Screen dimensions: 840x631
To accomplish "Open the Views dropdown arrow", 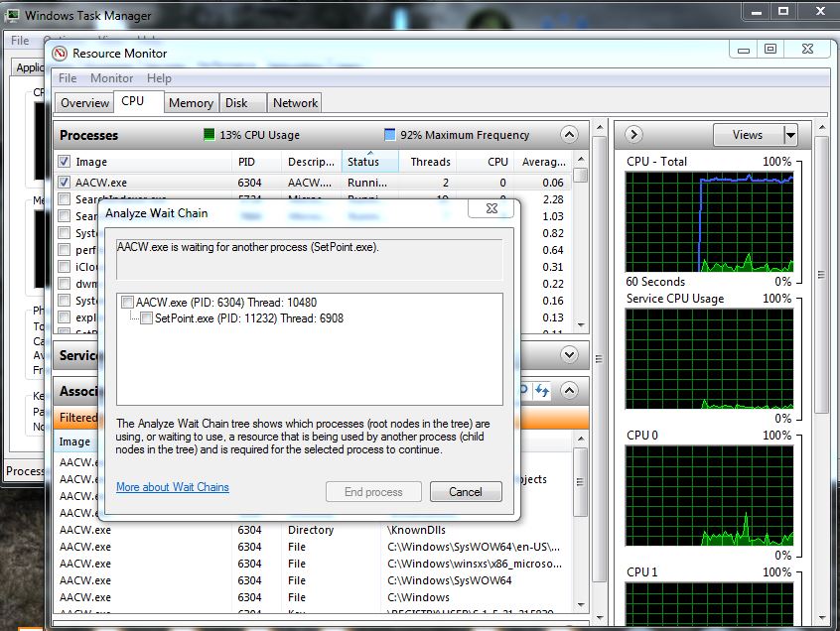I will 790,135.
